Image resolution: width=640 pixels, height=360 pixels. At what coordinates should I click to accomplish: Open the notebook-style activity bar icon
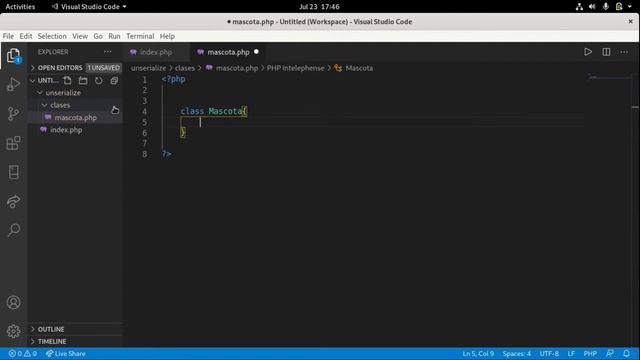(13, 172)
